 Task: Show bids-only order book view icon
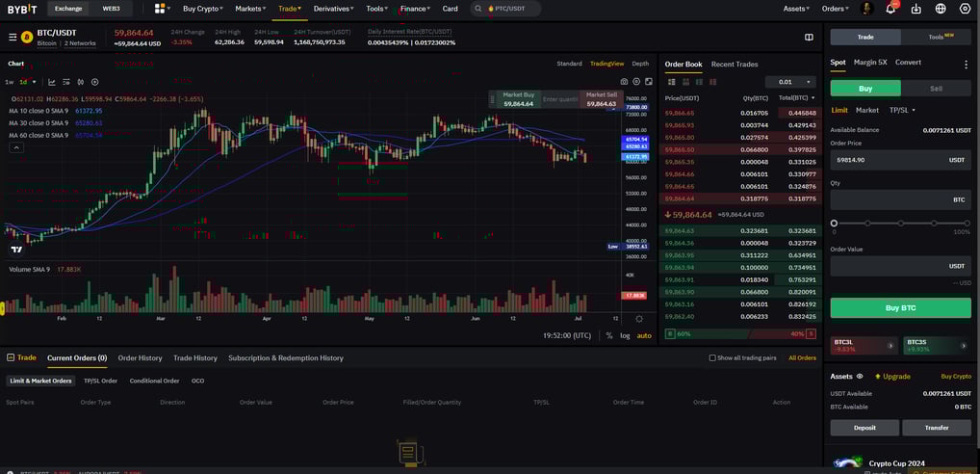point(699,82)
